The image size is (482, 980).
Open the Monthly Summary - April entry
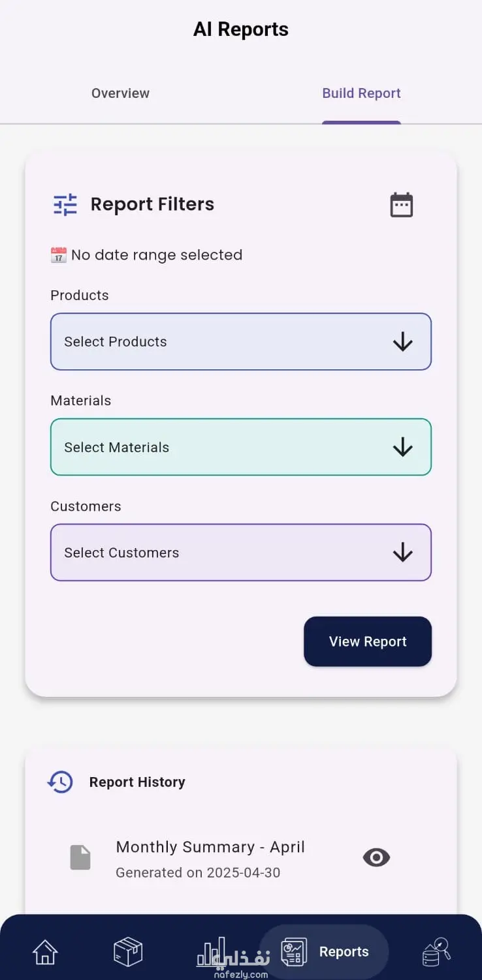tap(210, 848)
